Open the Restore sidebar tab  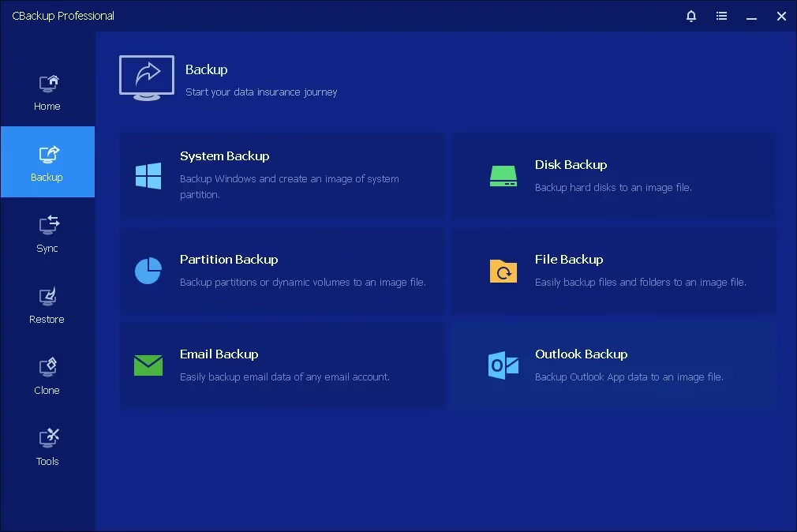click(x=47, y=305)
